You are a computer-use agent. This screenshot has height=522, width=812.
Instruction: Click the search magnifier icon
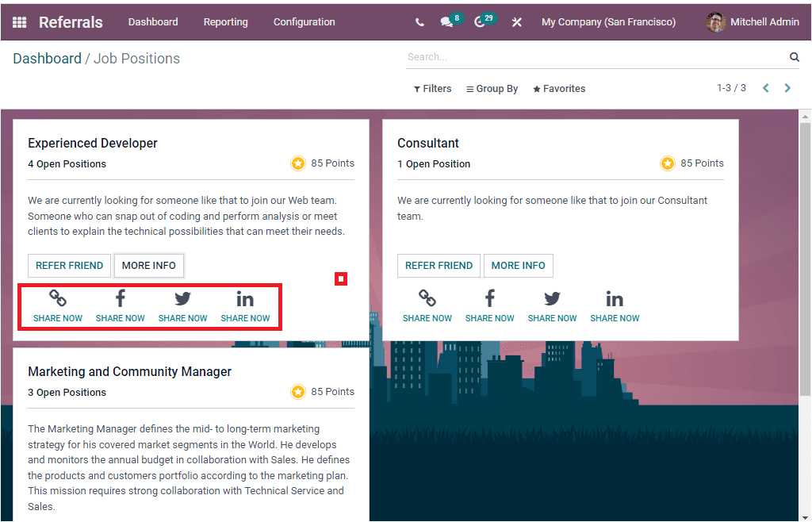pos(794,56)
